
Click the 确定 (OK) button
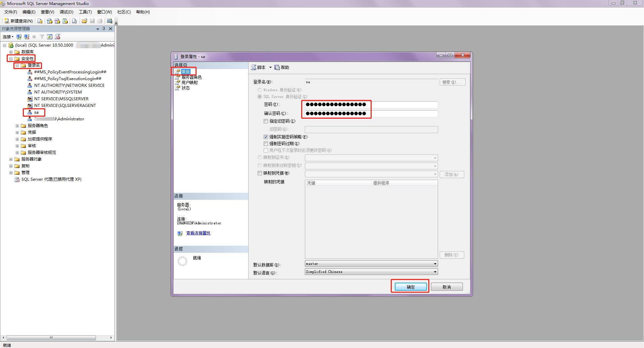click(411, 287)
